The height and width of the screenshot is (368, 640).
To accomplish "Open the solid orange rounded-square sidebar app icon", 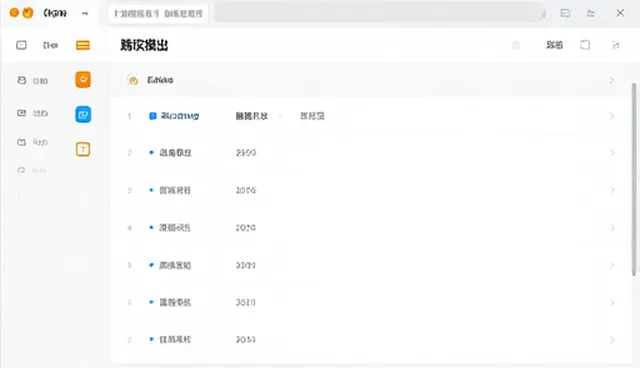I will click(x=83, y=80).
